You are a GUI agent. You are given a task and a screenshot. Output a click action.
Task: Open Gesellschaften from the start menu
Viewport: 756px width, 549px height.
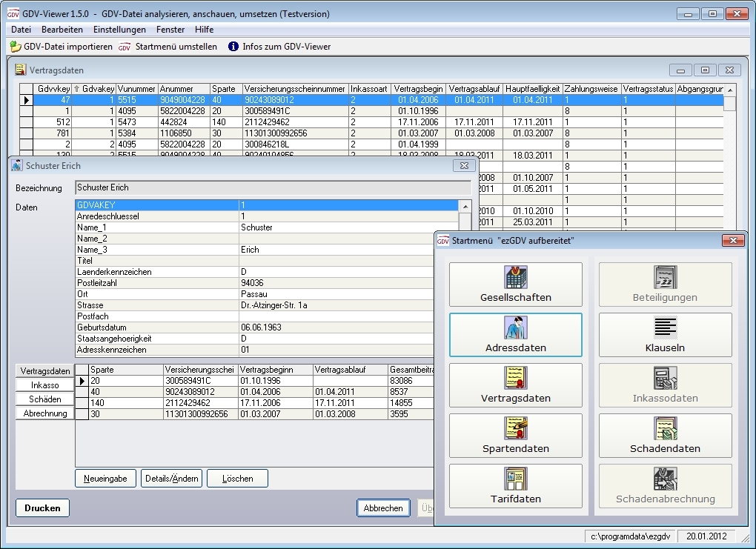515,285
